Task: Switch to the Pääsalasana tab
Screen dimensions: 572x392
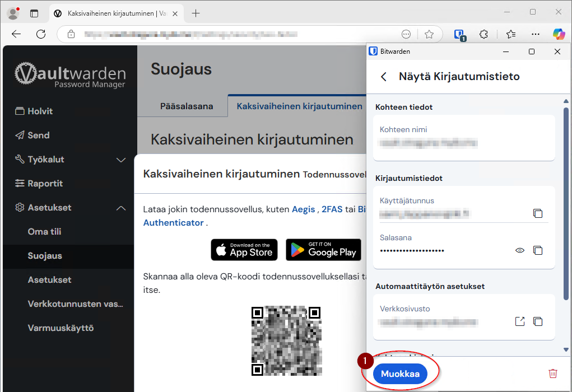Action: (187, 106)
